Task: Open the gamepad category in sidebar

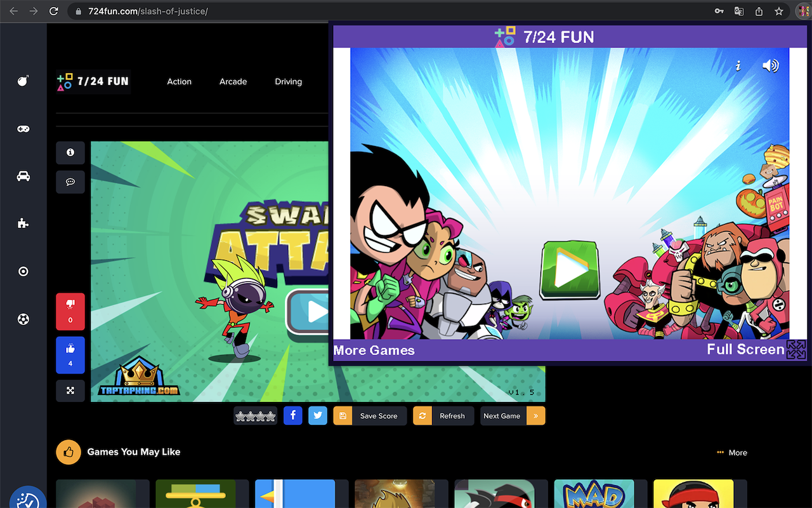Action: [23, 129]
